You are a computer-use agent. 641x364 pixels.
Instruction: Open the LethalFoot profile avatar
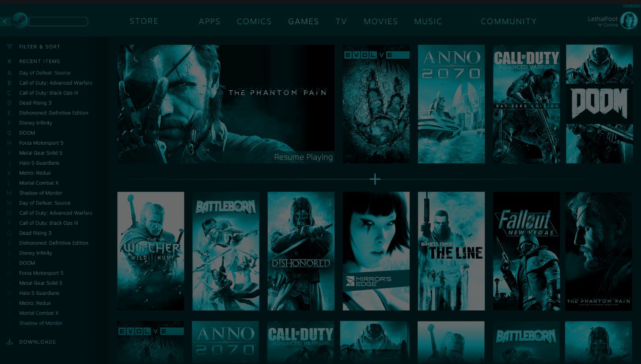tap(629, 21)
